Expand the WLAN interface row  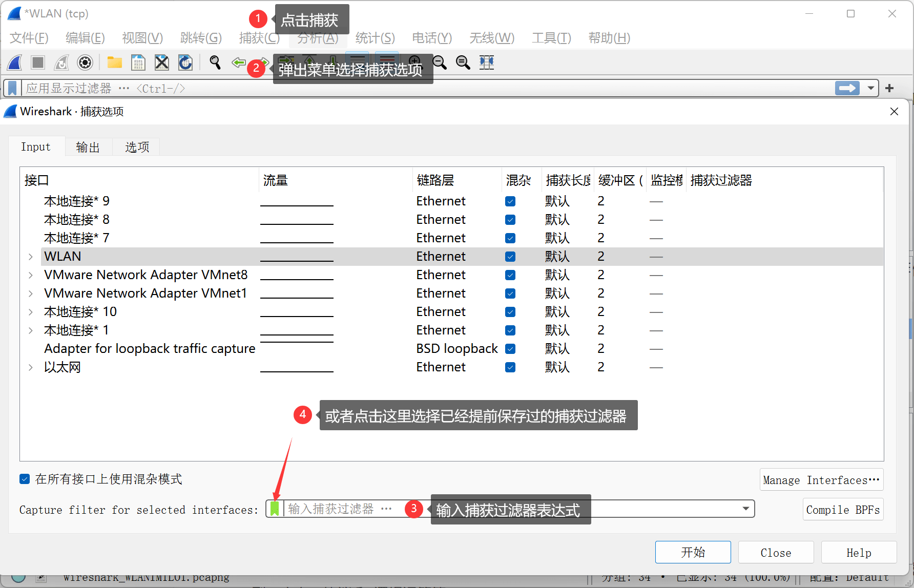pos(31,257)
